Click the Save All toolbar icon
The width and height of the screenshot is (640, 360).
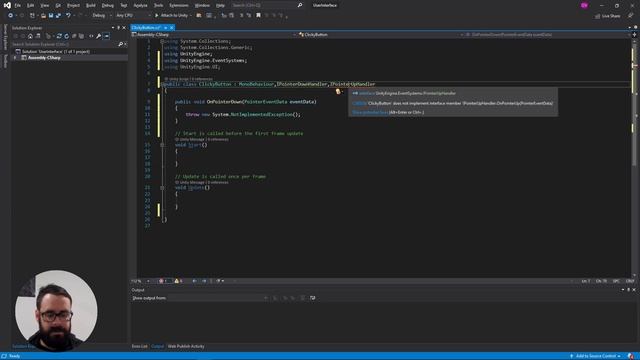pyautogui.click(x=58, y=16)
